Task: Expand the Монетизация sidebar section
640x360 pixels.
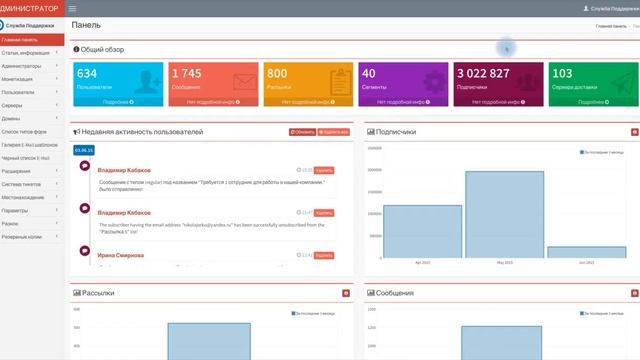Action: [x=32, y=79]
